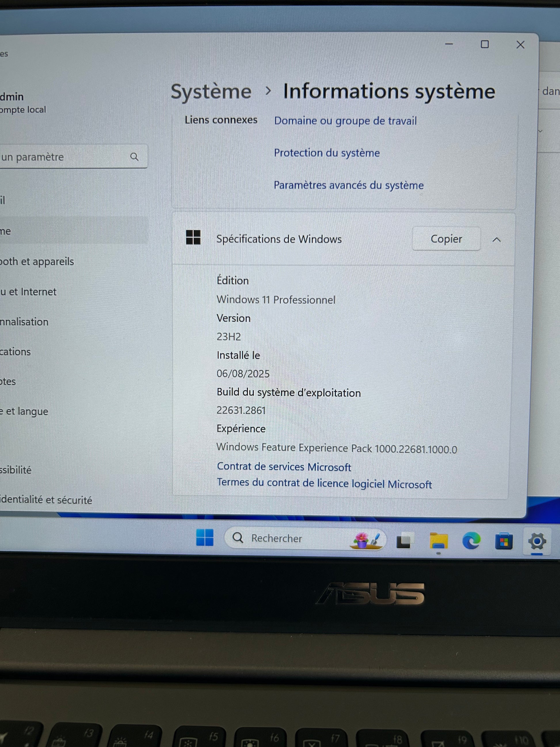Click the Windows Start button
Image resolution: width=560 pixels, height=747 pixels.
[x=205, y=537]
